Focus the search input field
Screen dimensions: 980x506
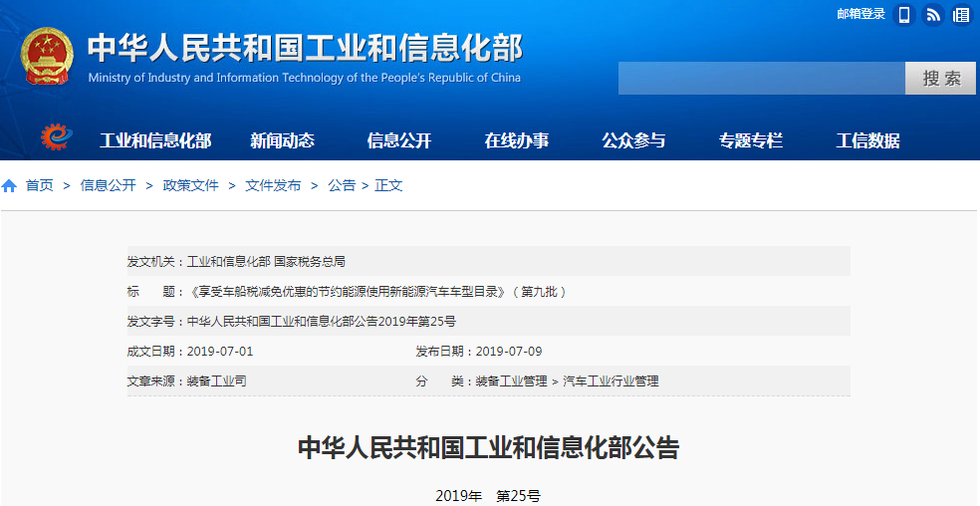click(x=761, y=79)
